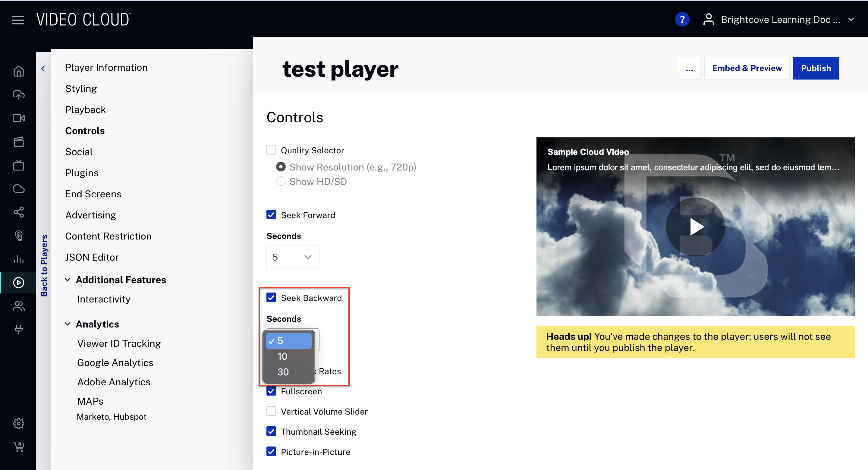
Task: Open the End Screens section
Action: (93, 194)
